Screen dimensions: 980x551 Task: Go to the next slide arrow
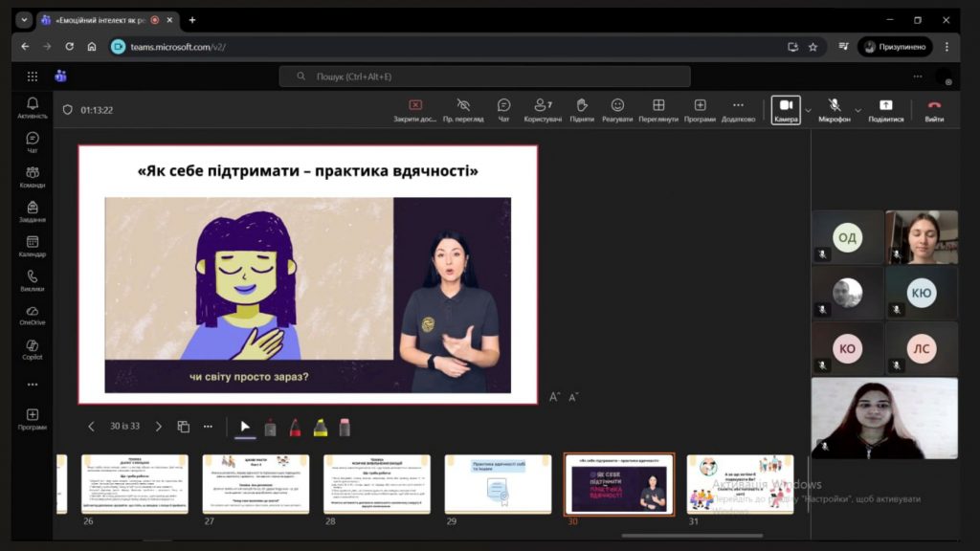[159, 427]
